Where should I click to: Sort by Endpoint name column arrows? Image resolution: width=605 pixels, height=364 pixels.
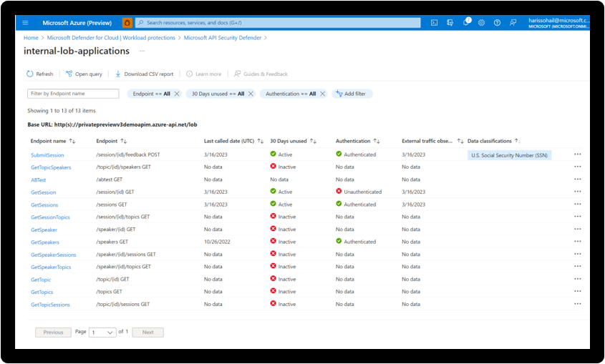(x=72, y=141)
